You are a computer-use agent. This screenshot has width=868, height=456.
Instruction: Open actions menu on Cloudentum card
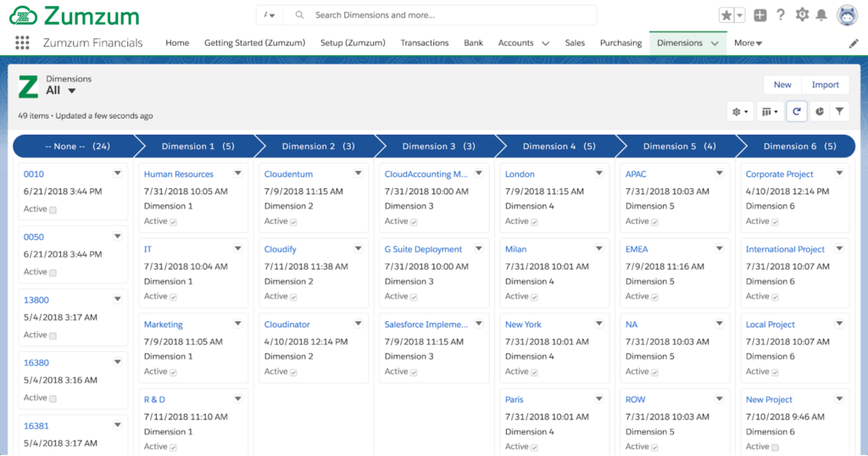(x=359, y=173)
